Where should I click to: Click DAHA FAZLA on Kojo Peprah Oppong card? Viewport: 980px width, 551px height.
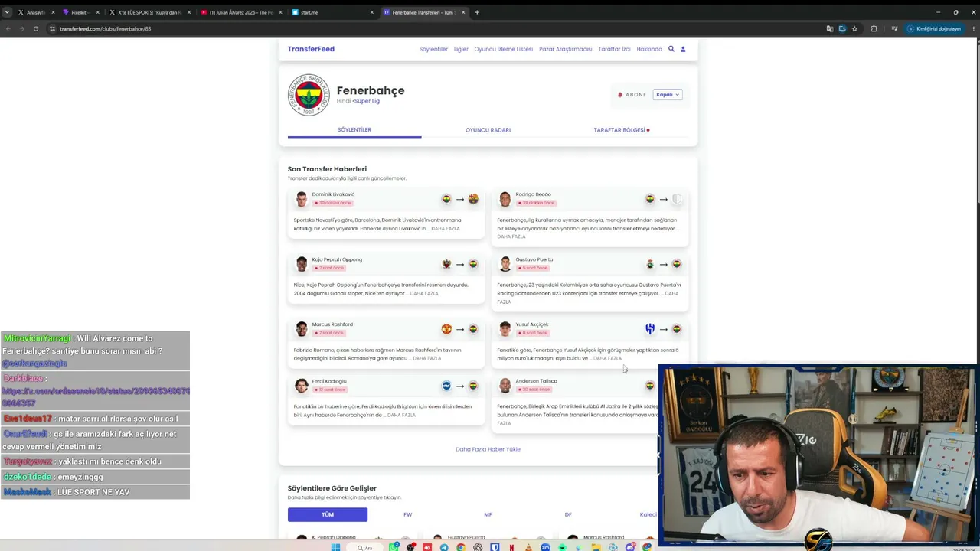click(x=424, y=293)
